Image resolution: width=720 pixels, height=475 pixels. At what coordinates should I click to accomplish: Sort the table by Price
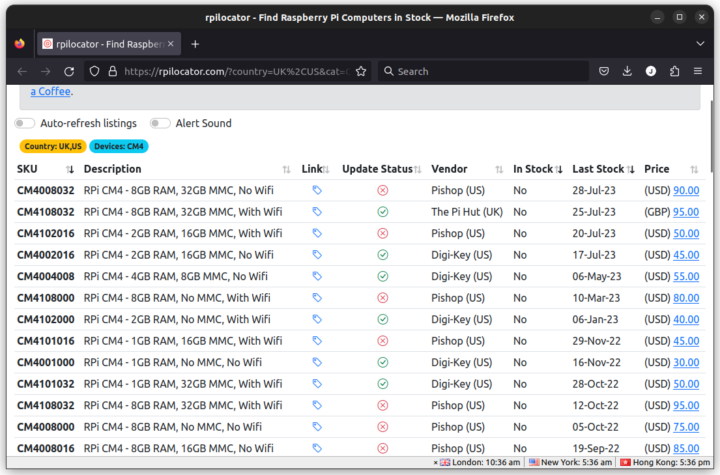point(671,169)
